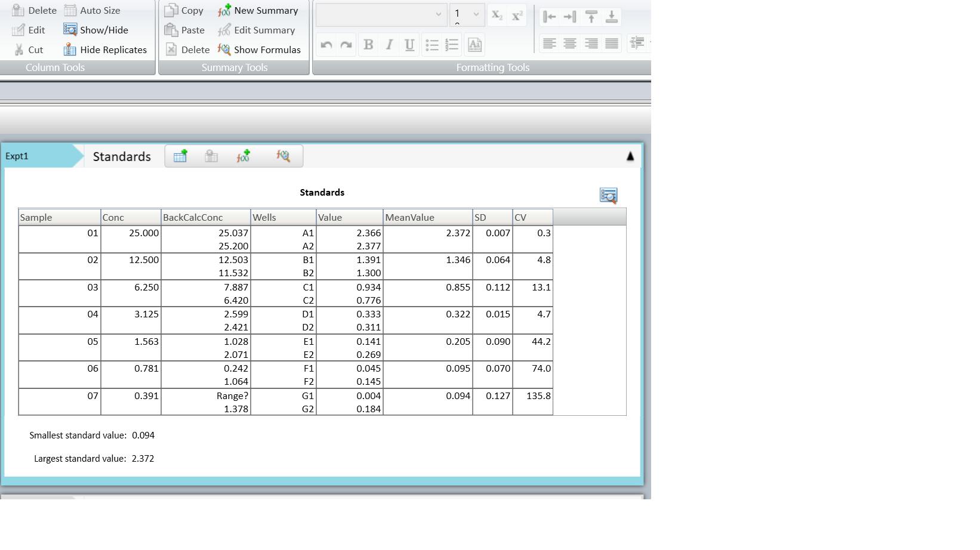Click Show Formulas
The width and height of the screenshot is (980, 550).
tap(260, 50)
